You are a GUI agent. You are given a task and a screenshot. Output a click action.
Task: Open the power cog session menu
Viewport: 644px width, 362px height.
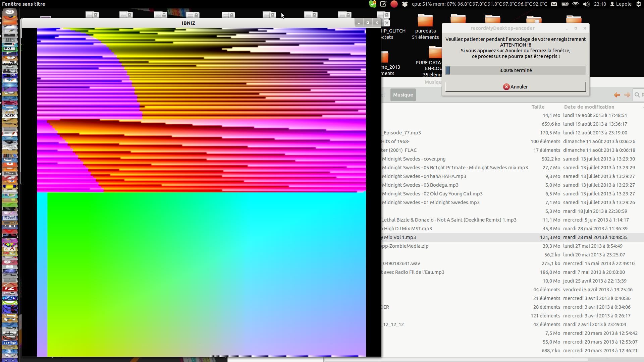click(x=639, y=4)
